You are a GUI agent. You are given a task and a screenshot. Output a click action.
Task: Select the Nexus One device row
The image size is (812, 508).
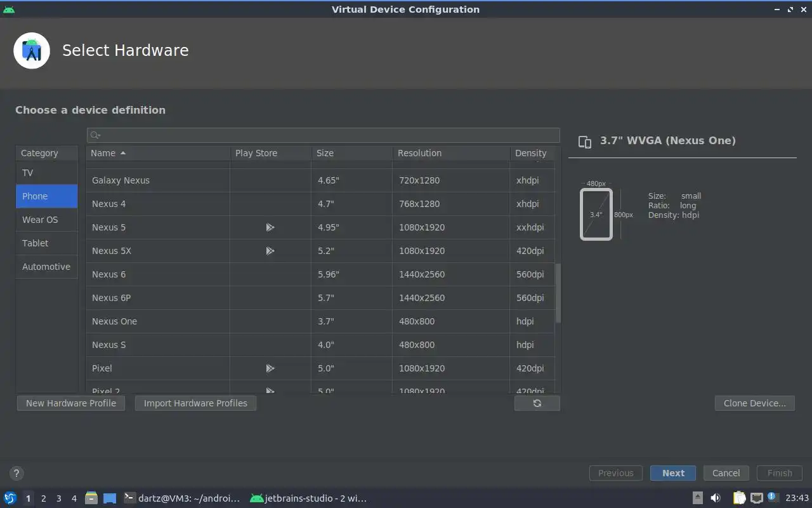(320, 321)
